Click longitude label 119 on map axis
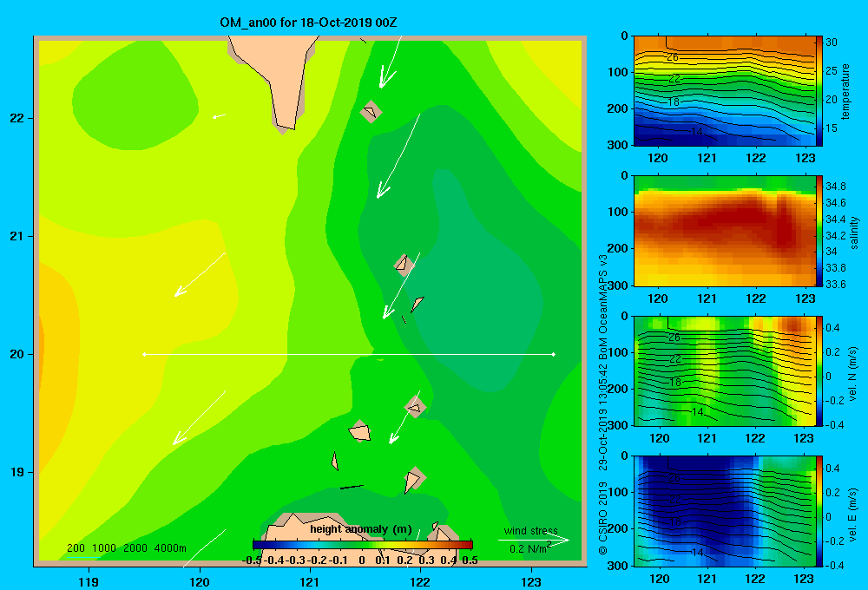This screenshot has width=868, height=590. click(89, 582)
